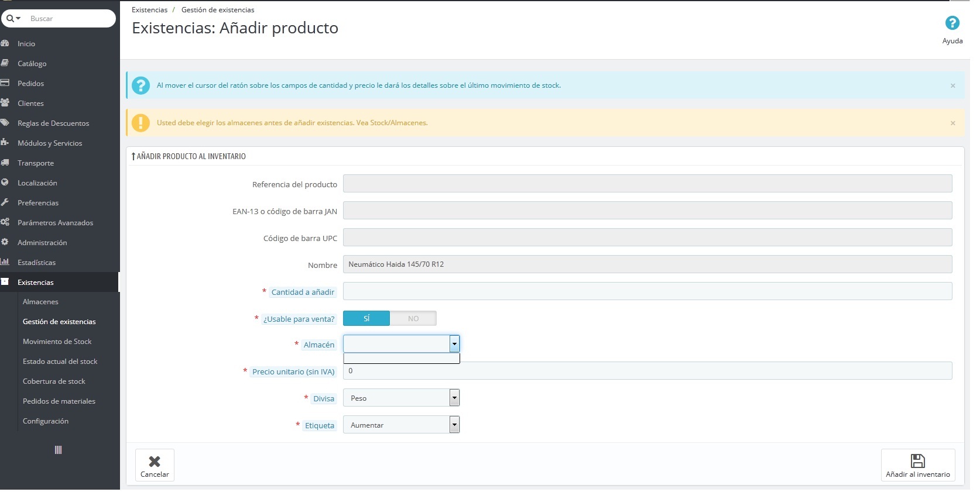Click the yellow warning exclamation icon
The width and height of the screenshot is (980, 492).
click(x=141, y=123)
